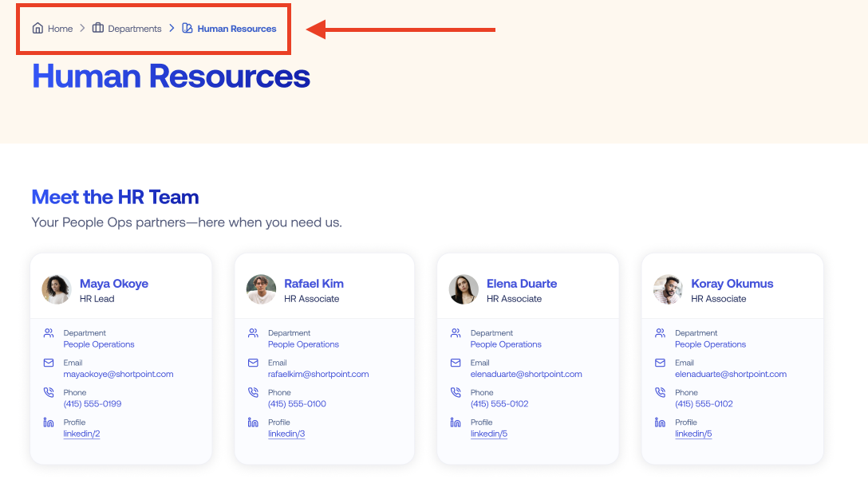Open Koray Okumus's name link
Image resolution: width=868 pixels, height=491 pixels.
point(732,284)
